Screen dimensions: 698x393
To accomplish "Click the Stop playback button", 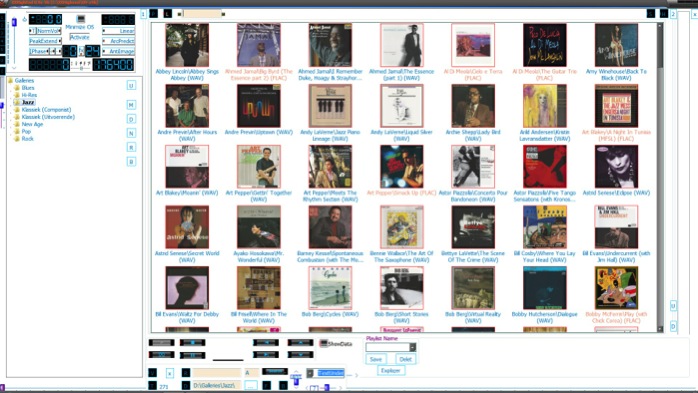I will [x=192, y=342].
